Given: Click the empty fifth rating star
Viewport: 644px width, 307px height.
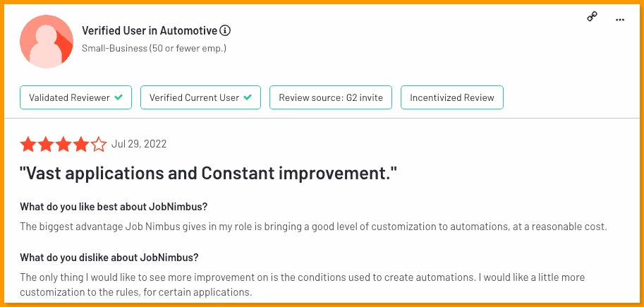Looking at the screenshot, I should [x=99, y=144].
